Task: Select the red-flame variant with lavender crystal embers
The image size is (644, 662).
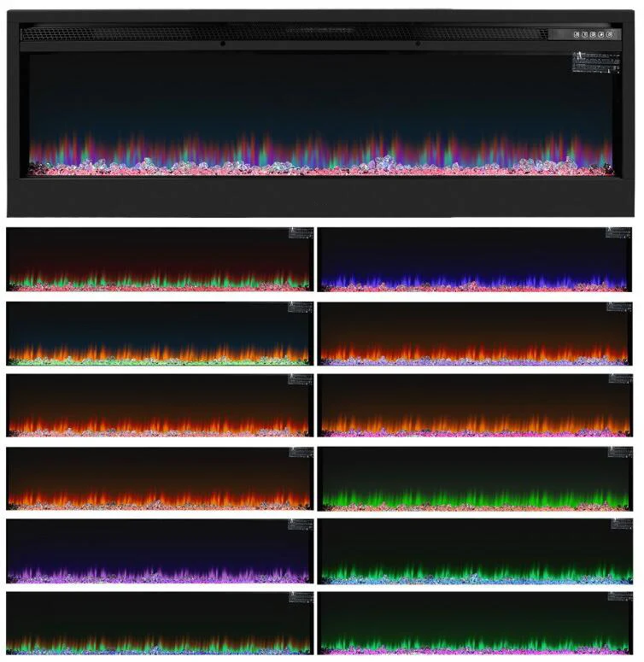Action: point(475,333)
